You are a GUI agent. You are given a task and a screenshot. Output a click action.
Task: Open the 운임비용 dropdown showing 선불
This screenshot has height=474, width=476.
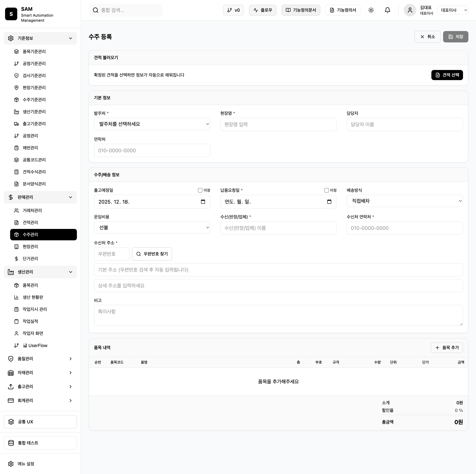pos(152,228)
